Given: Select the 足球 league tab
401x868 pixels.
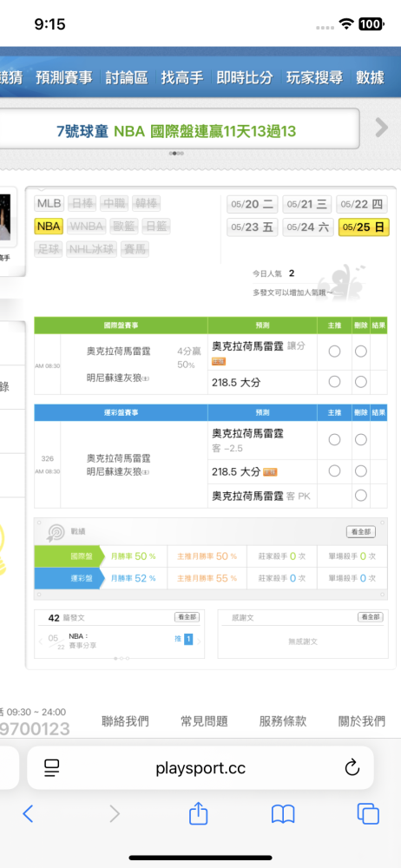Looking at the screenshot, I should point(49,249).
